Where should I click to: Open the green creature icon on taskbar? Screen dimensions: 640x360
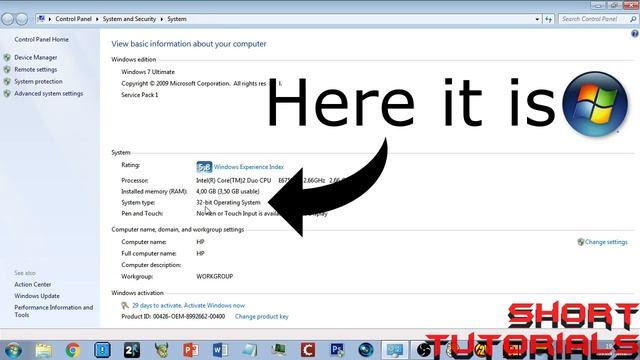[162, 350]
